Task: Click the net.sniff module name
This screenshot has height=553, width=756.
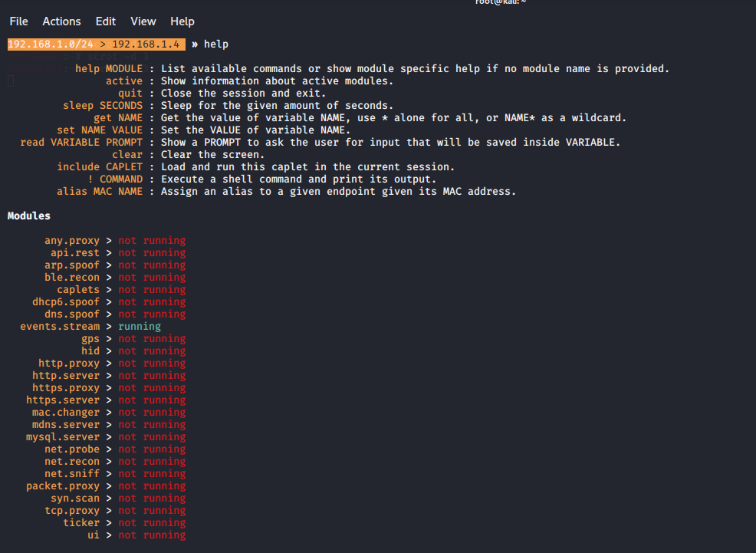Action: (72, 474)
